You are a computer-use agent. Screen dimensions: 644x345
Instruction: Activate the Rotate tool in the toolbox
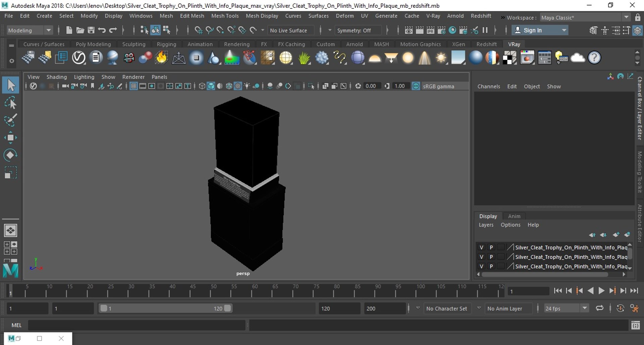(x=10, y=155)
